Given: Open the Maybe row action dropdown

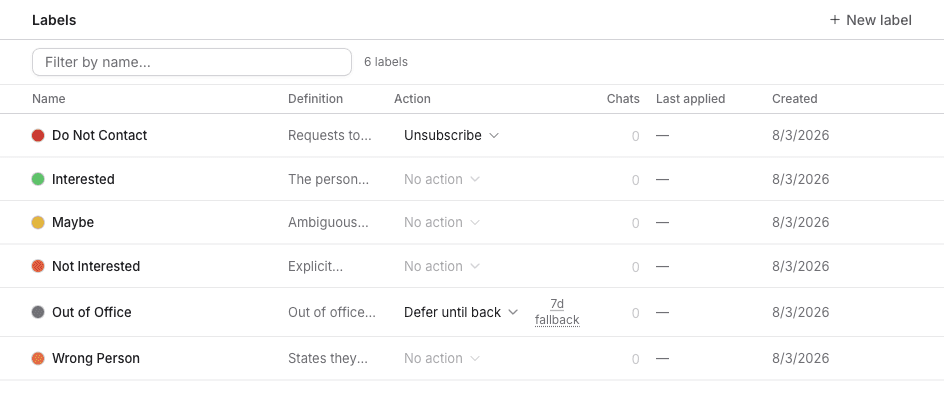Looking at the screenshot, I should click(x=441, y=223).
